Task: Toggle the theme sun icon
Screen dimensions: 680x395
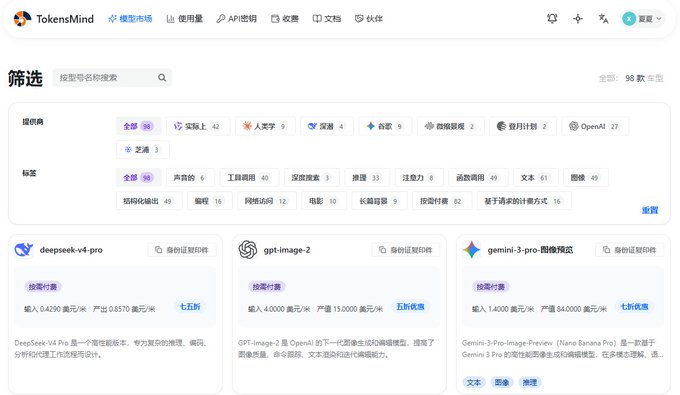Action: click(x=578, y=19)
